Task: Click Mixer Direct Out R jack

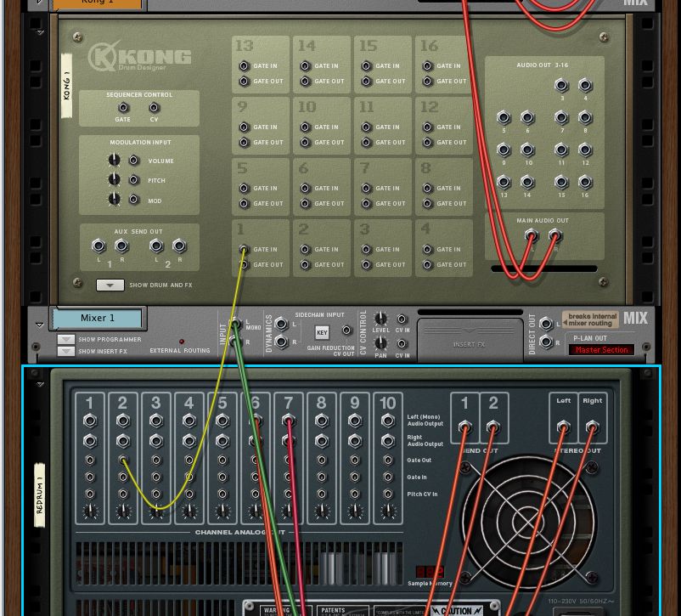Action: [546, 342]
